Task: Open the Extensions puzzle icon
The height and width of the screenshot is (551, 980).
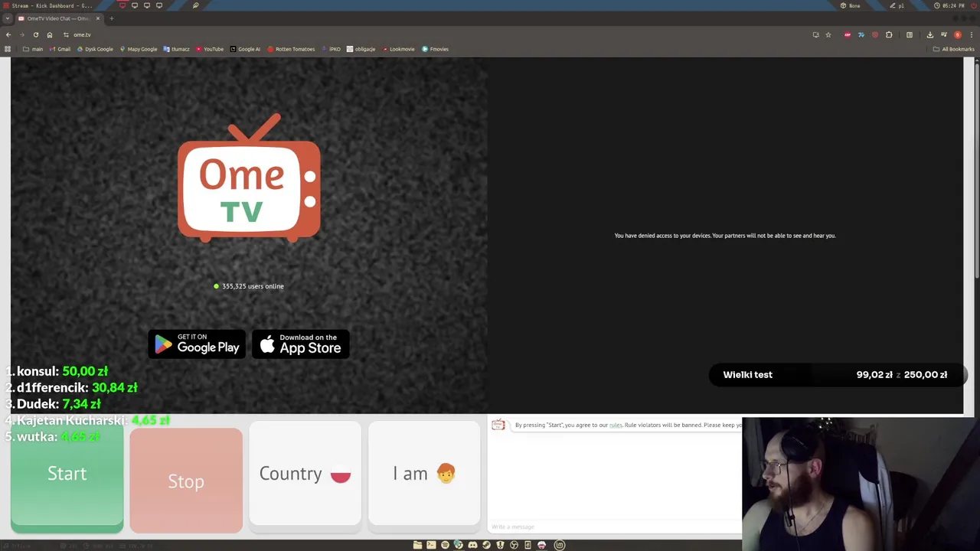Action: point(889,34)
